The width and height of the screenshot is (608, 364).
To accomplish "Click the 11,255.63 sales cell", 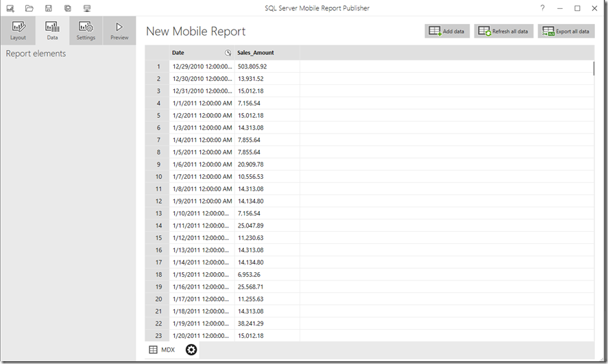I will (267, 299).
